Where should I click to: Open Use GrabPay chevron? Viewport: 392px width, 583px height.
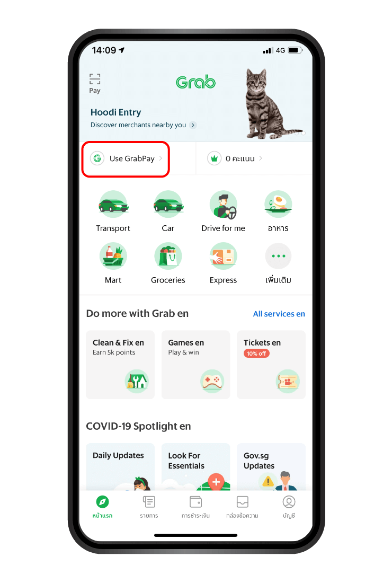click(161, 158)
